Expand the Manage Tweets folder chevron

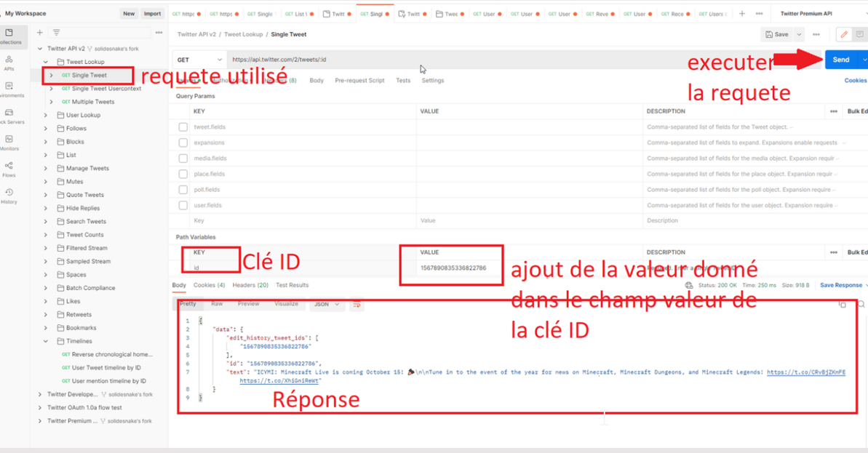pos(46,168)
